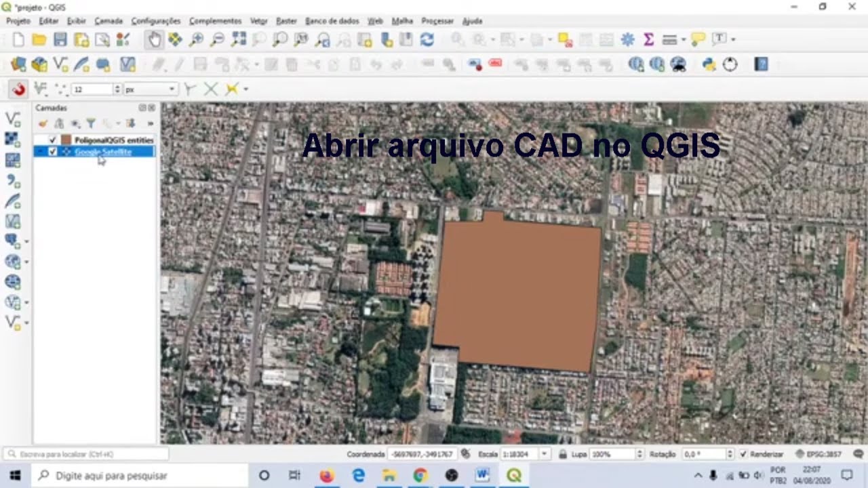868x488 pixels.
Task: Click the Save Project disk icon
Action: tap(60, 40)
